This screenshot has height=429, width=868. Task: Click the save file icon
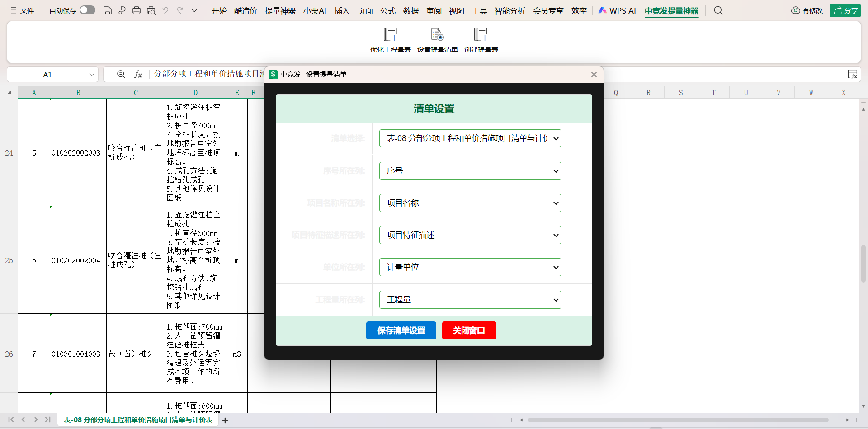point(108,10)
